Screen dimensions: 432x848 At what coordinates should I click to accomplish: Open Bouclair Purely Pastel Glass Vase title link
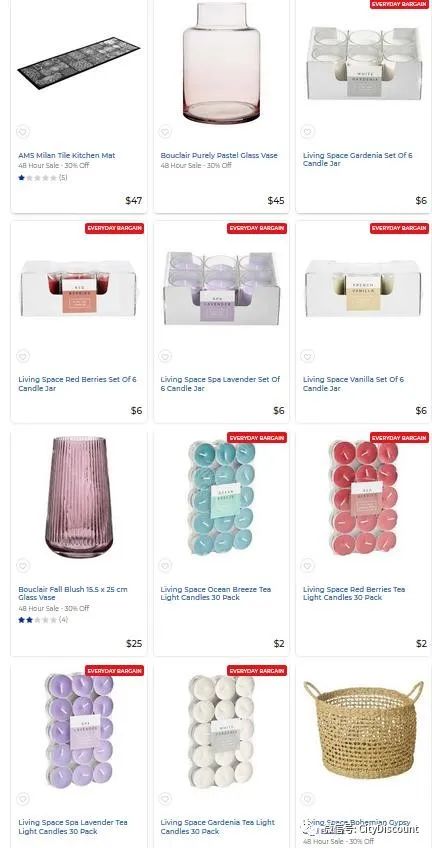coord(219,155)
